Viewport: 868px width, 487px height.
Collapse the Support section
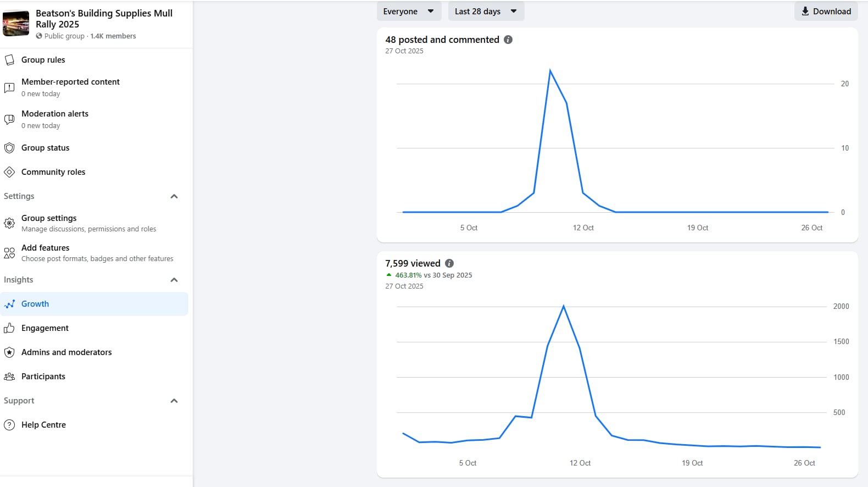coord(174,401)
